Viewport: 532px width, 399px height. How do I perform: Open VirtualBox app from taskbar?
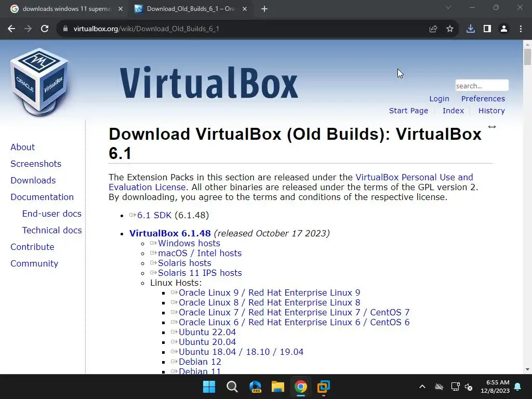pyautogui.click(x=324, y=387)
